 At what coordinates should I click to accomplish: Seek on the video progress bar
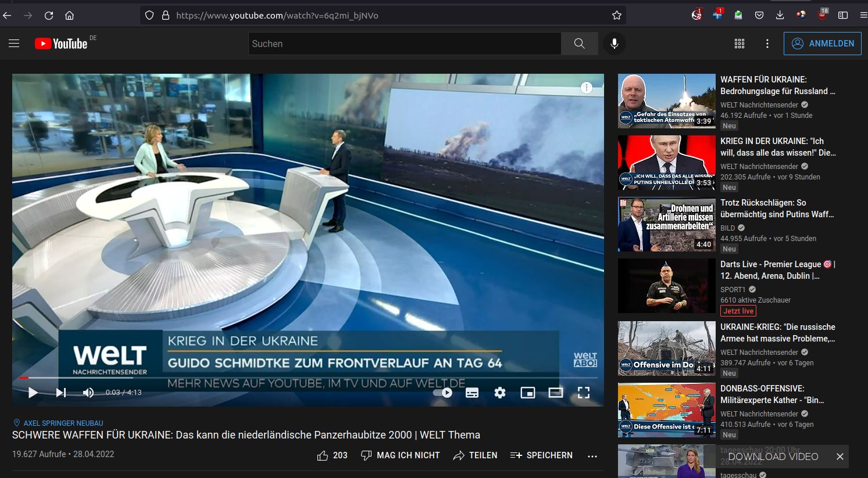pos(308,378)
